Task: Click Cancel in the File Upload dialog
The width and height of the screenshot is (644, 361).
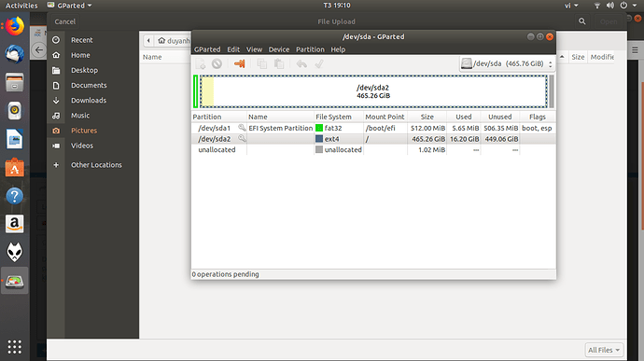Action: tap(65, 21)
